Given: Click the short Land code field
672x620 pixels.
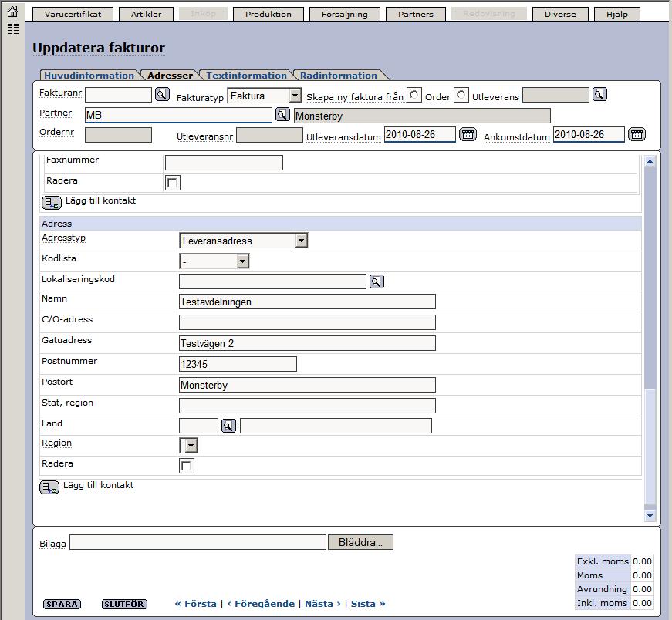Looking at the screenshot, I should tap(198, 426).
